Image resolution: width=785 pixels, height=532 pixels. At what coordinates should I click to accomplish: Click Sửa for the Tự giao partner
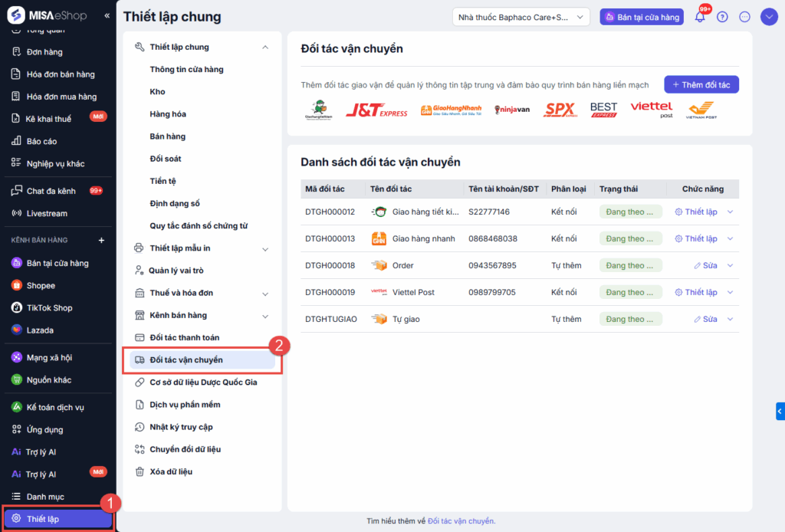pos(705,319)
